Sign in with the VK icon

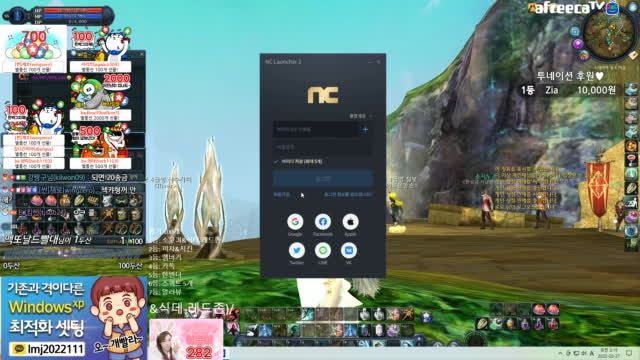pyautogui.click(x=349, y=250)
